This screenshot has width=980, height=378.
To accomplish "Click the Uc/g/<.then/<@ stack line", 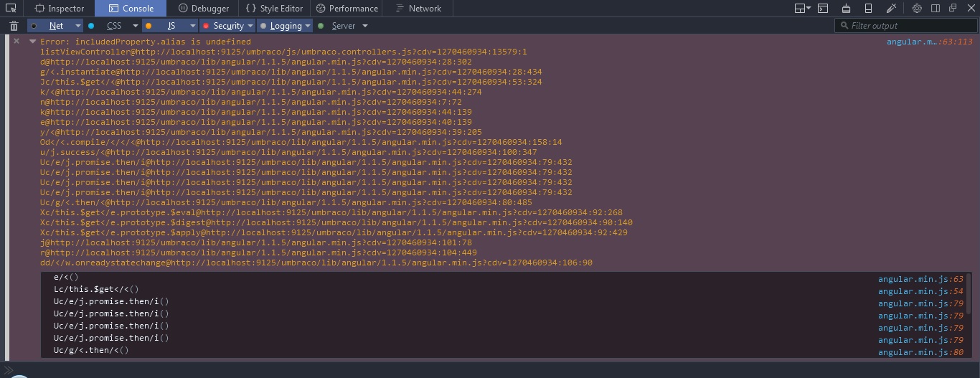I will click(286, 202).
